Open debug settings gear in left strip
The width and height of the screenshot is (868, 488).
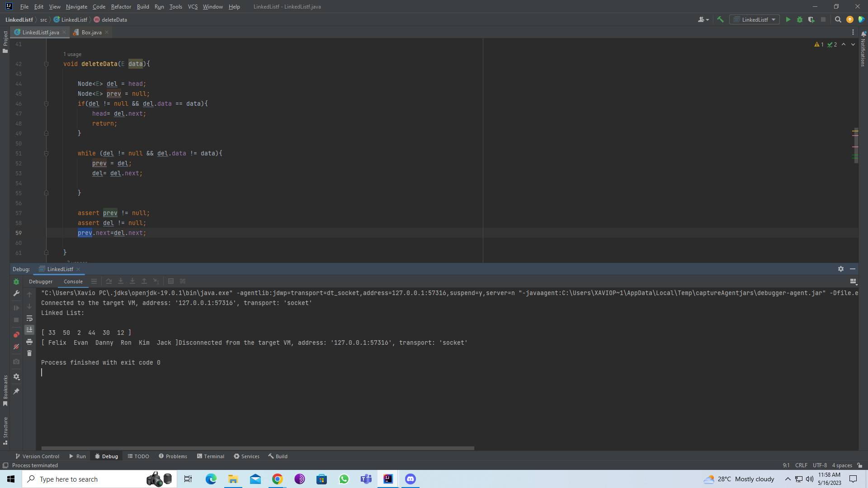click(x=16, y=376)
